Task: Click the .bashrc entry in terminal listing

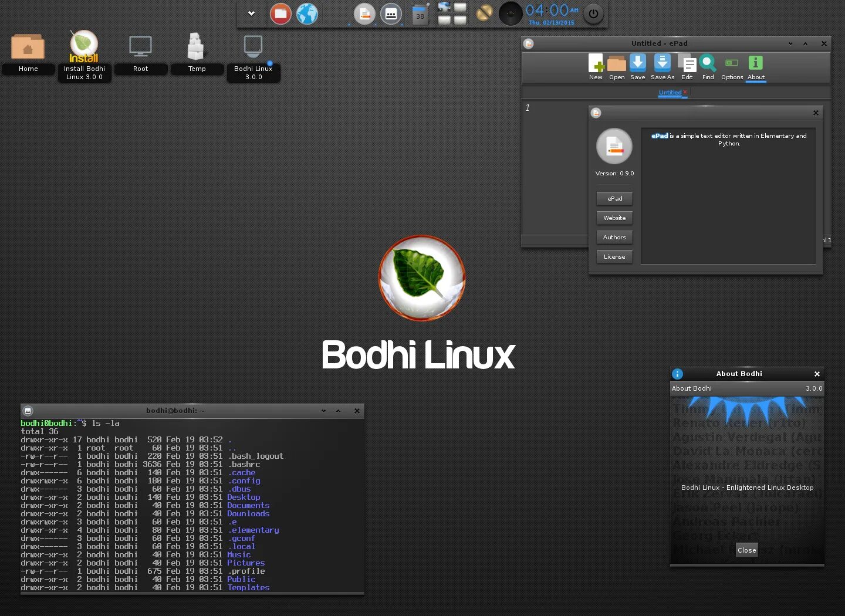Action: 244,464
